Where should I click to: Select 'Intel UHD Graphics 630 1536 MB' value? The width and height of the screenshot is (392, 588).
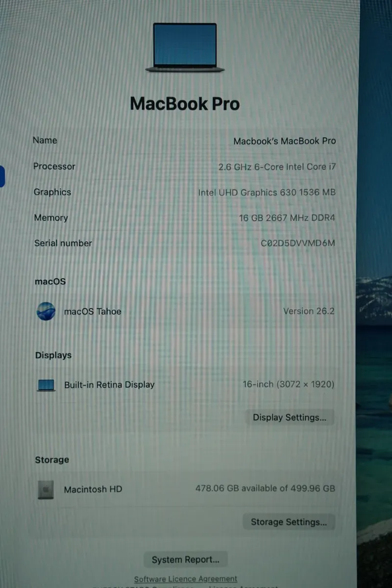point(267,192)
